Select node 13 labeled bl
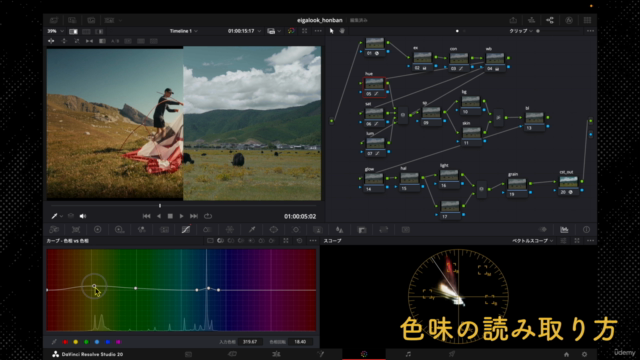 [534, 121]
